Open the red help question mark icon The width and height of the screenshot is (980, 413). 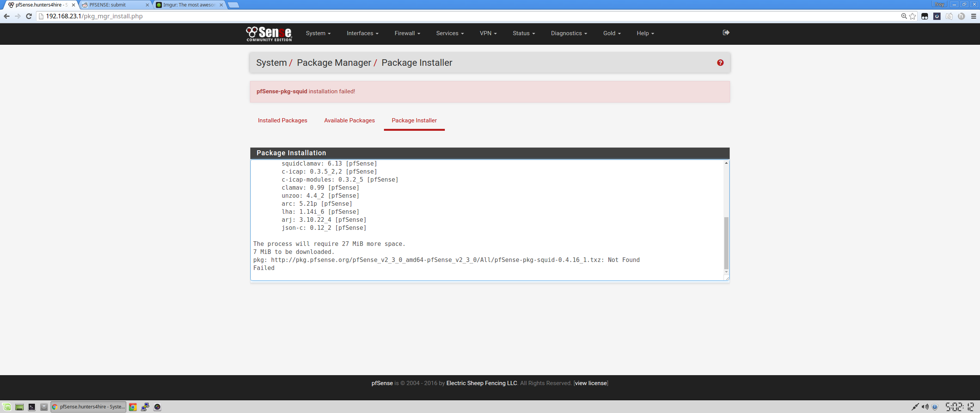(720, 63)
